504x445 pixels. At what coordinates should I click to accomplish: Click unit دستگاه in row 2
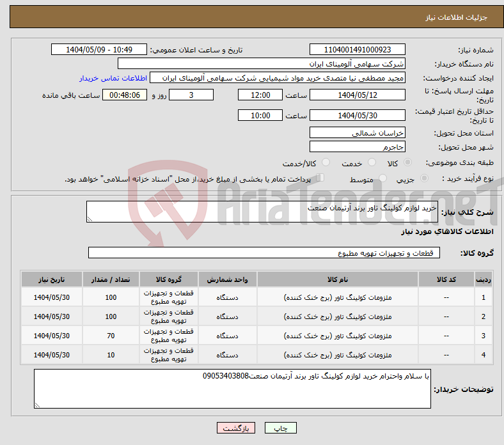pyautogui.click(x=227, y=316)
